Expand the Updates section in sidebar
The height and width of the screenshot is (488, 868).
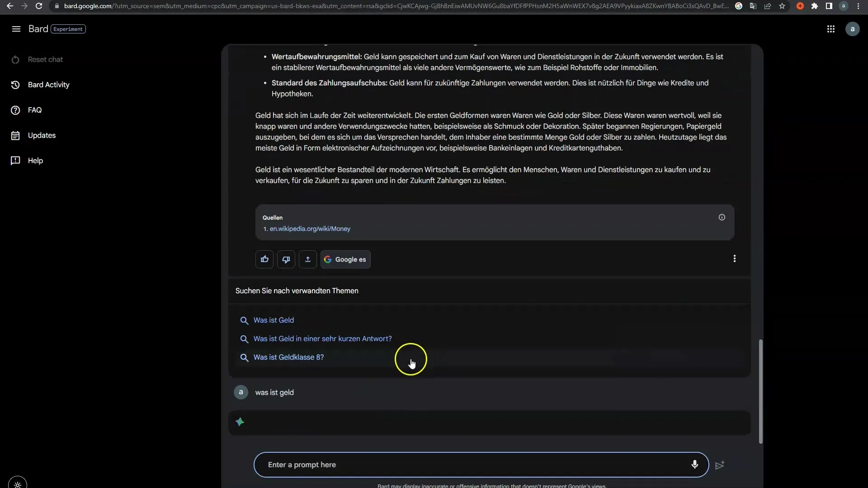point(42,135)
